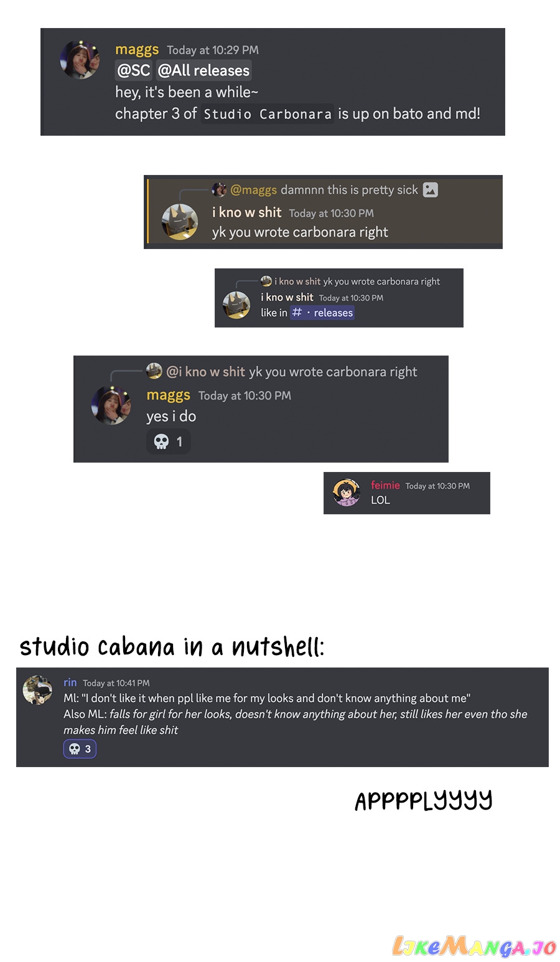Click maggs avatar beside 'yes i do'
This screenshot has width=560, height=962.
click(111, 405)
